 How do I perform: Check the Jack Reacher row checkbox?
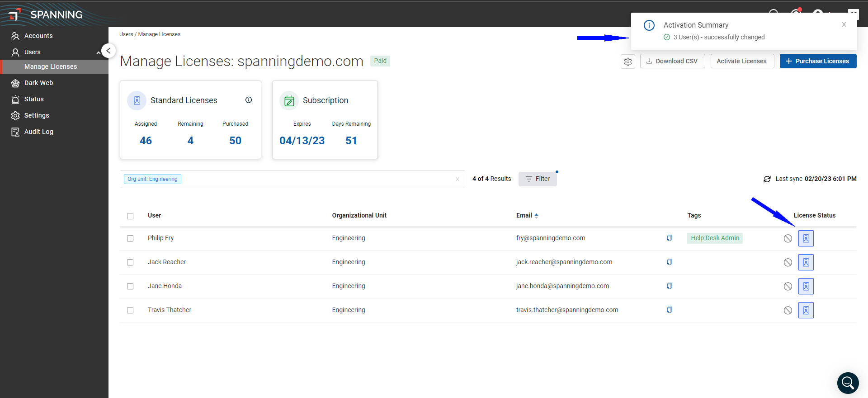pos(130,262)
